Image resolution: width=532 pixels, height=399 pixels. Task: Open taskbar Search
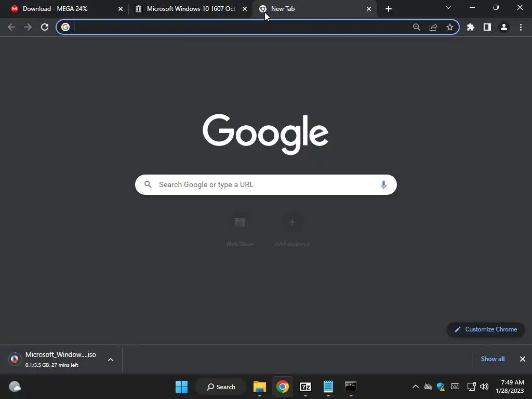pyautogui.click(x=221, y=387)
